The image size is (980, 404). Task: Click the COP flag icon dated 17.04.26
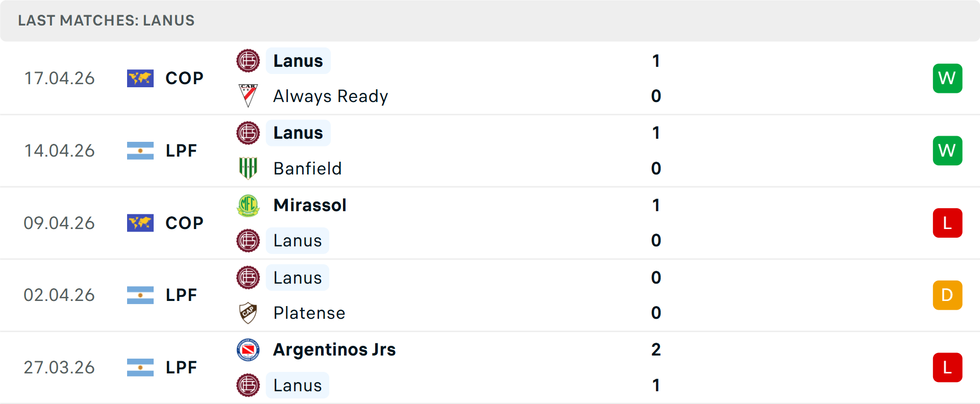140,79
